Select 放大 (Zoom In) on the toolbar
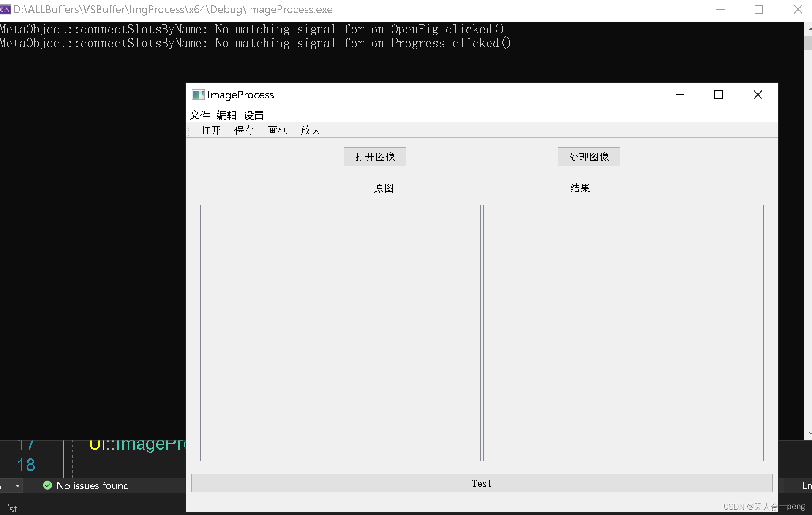 (x=311, y=130)
